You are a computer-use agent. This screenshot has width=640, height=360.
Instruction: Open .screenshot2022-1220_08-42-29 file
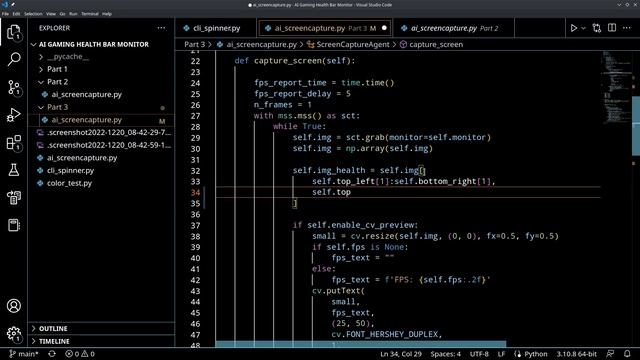point(109,133)
